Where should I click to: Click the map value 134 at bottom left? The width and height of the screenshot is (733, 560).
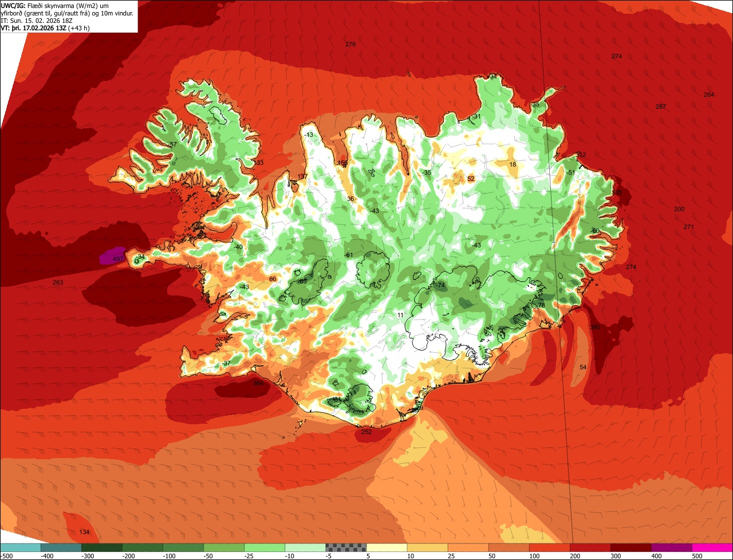[85, 532]
